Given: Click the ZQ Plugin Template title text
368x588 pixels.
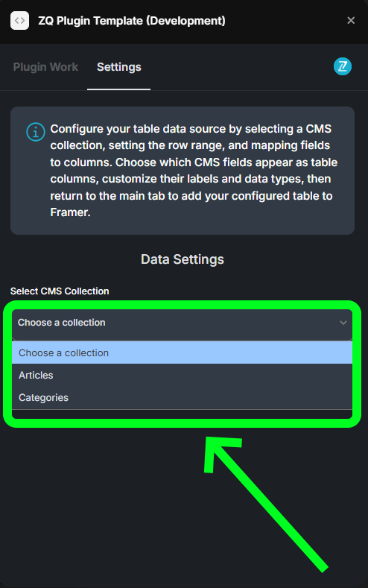Looking at the screenshot, I should 132,21.
